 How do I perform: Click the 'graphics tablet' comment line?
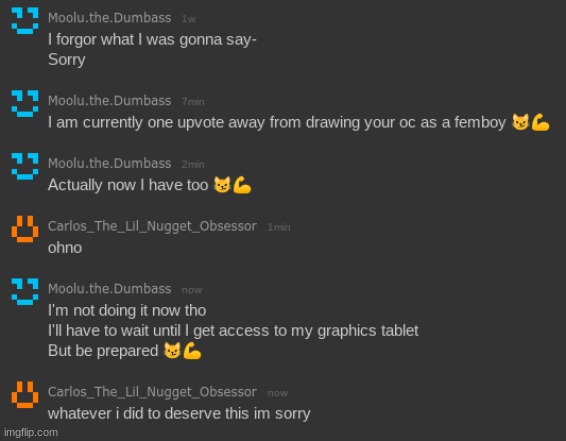click(233, 331)
